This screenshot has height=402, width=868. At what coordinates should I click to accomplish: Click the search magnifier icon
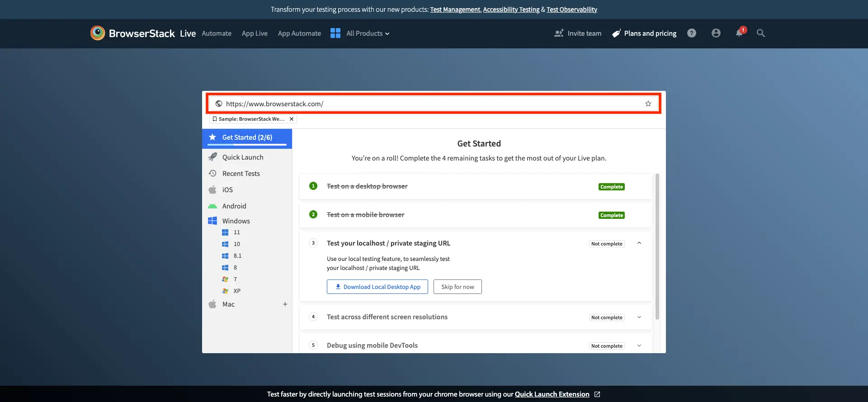[x=761, y=33]
